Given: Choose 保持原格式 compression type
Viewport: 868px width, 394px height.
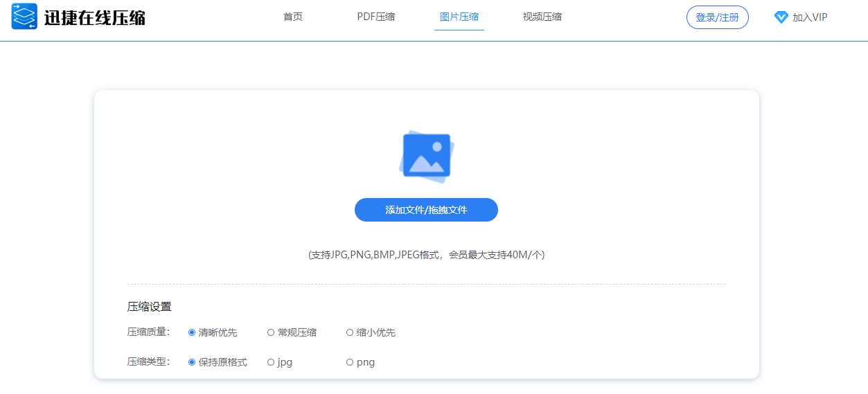Looking at the screenshot, I should pos(218,362).
